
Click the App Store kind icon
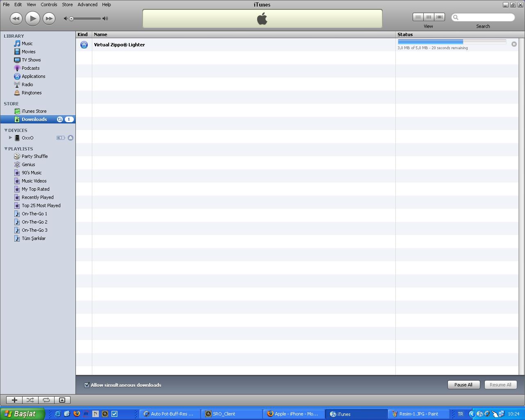point(84,45)
